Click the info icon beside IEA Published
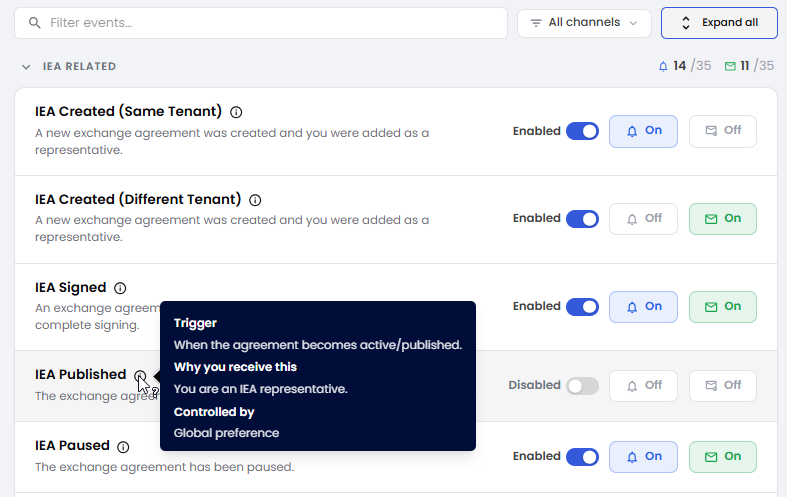Screen dimensions: 787x497 point(140,376)
